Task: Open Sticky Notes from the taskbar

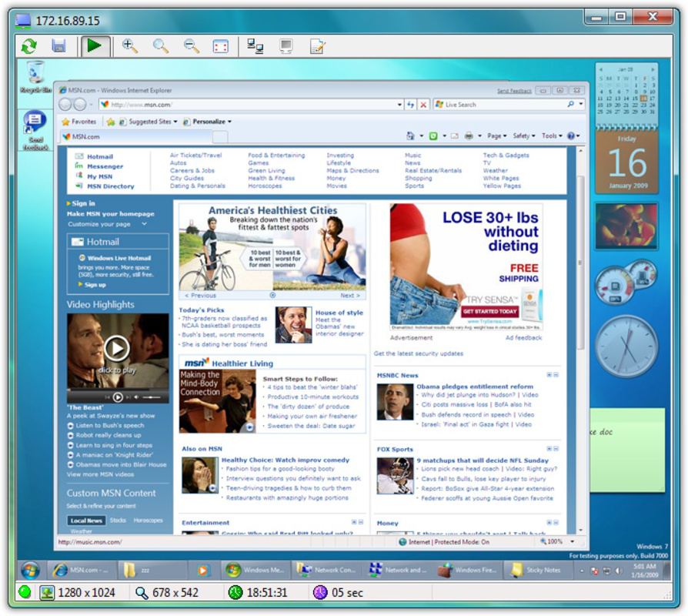Action: (x=537, y=571)
